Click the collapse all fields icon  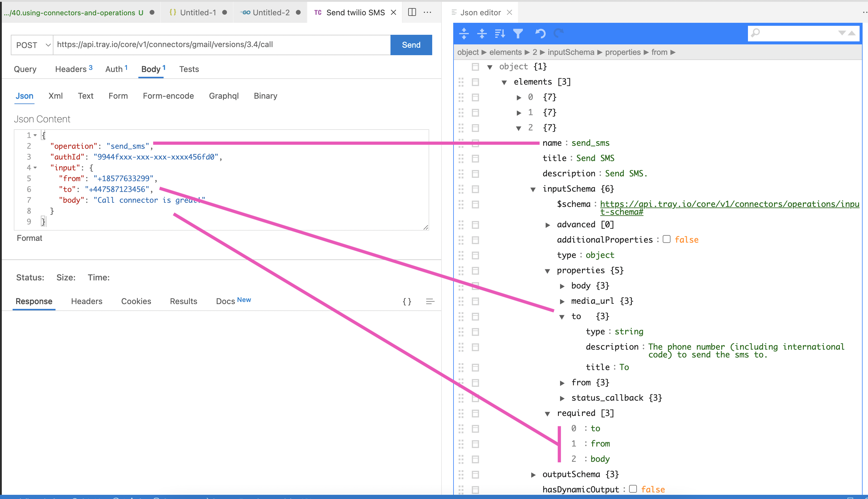coord(482,33)
